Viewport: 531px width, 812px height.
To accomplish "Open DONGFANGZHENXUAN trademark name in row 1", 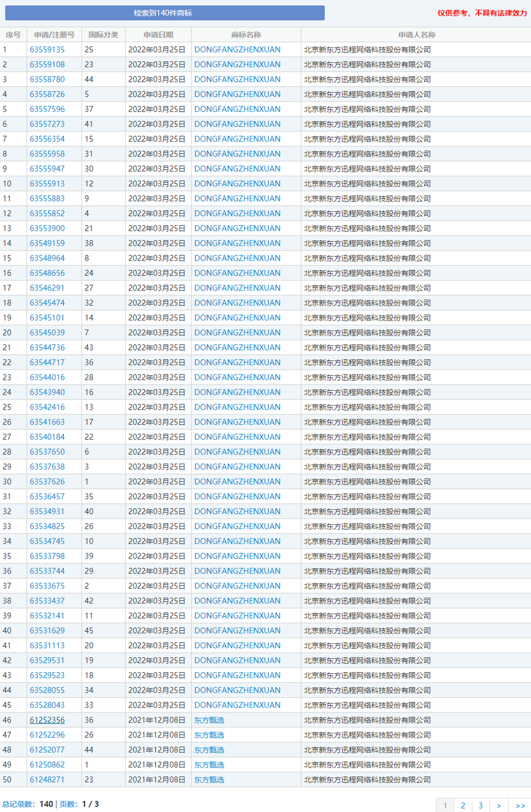I will point(237,49).
